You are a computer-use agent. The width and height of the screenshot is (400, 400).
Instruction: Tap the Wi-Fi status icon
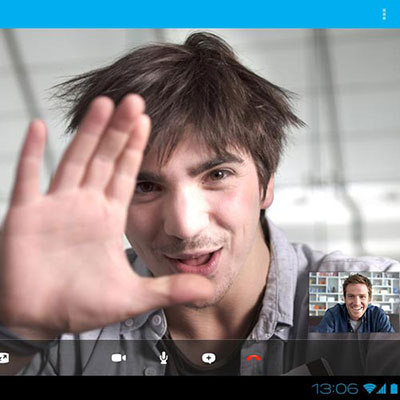click(x=369, y=388)
